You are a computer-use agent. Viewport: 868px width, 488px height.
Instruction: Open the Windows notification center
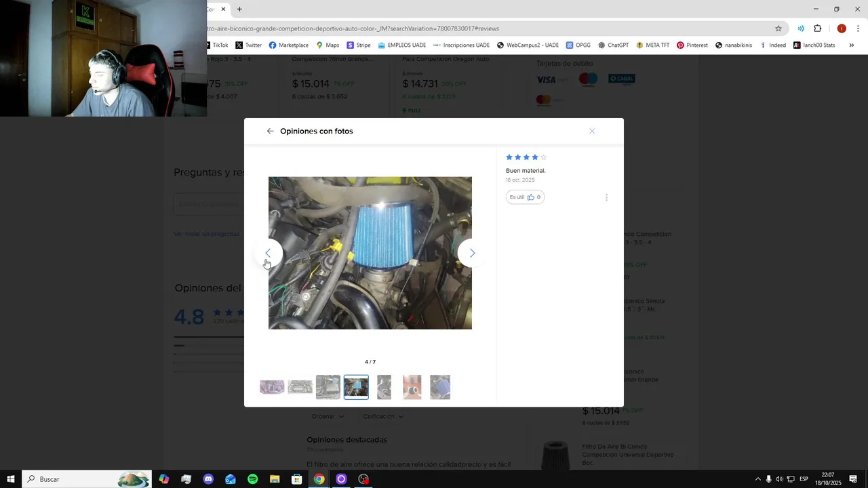[x=853, y=479]
